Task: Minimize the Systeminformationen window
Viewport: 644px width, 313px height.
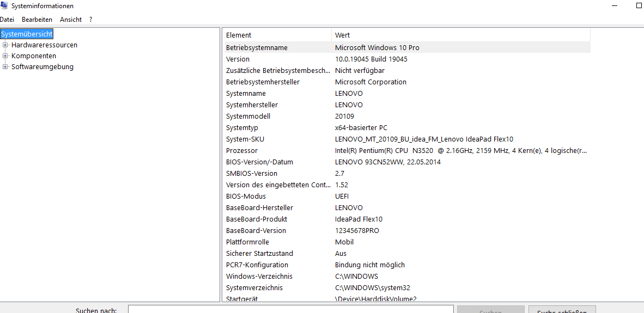Action: coord(615,6)
